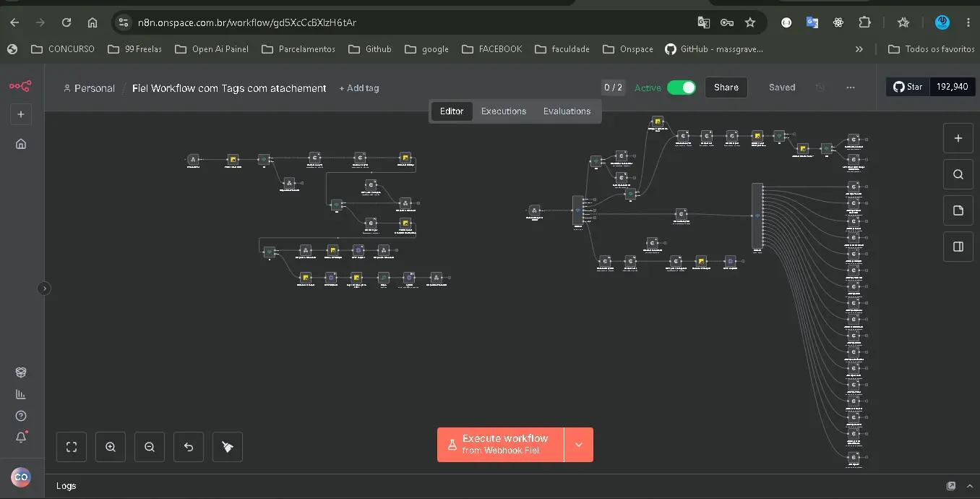The width and height of the screenshot is (980, 499).
Task: Open the Home overview from sidebar
Action: 21,143
